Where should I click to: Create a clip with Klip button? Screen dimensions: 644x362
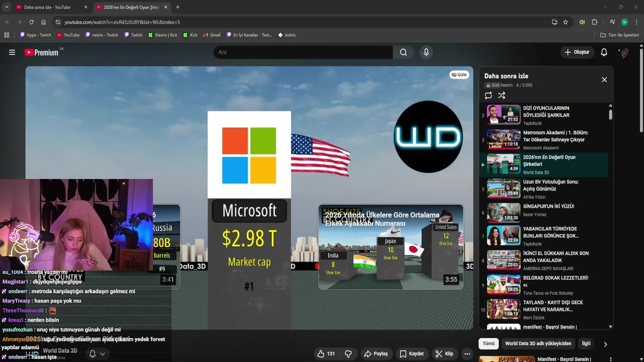point(444,353)
